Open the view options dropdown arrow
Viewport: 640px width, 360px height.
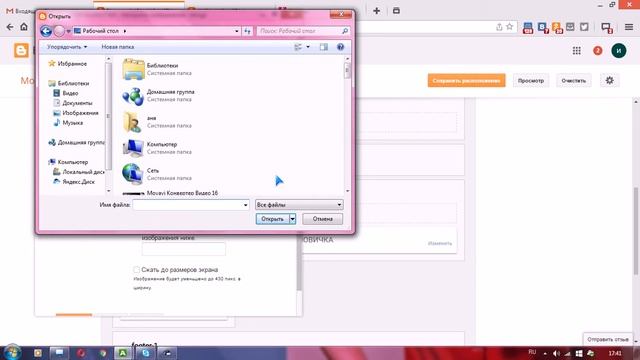[x=308, y=47]
